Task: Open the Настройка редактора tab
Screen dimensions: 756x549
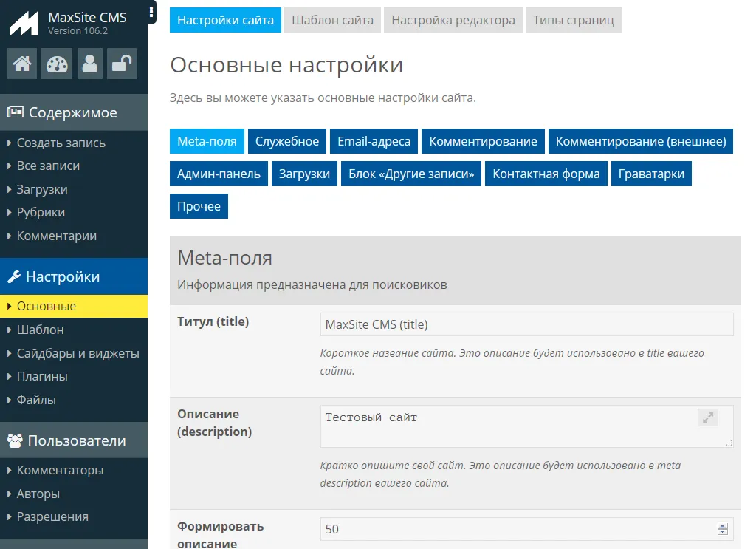Action: [x=453, y=20]
